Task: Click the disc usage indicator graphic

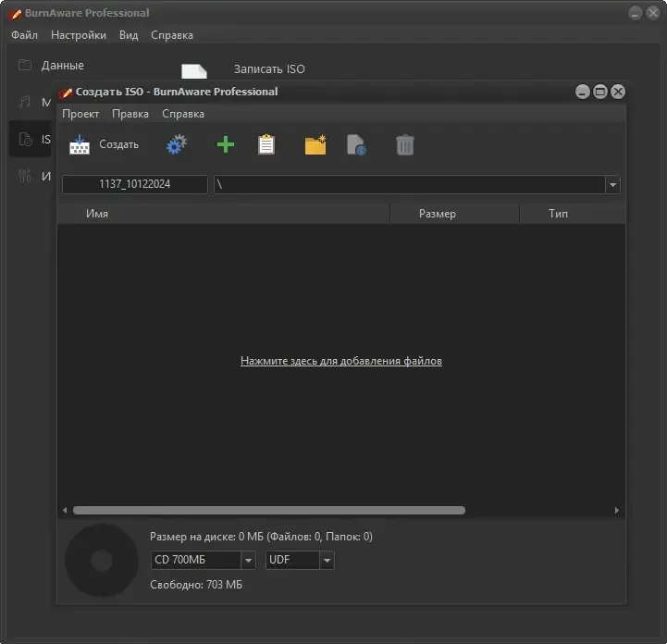Action: (102, 560)
